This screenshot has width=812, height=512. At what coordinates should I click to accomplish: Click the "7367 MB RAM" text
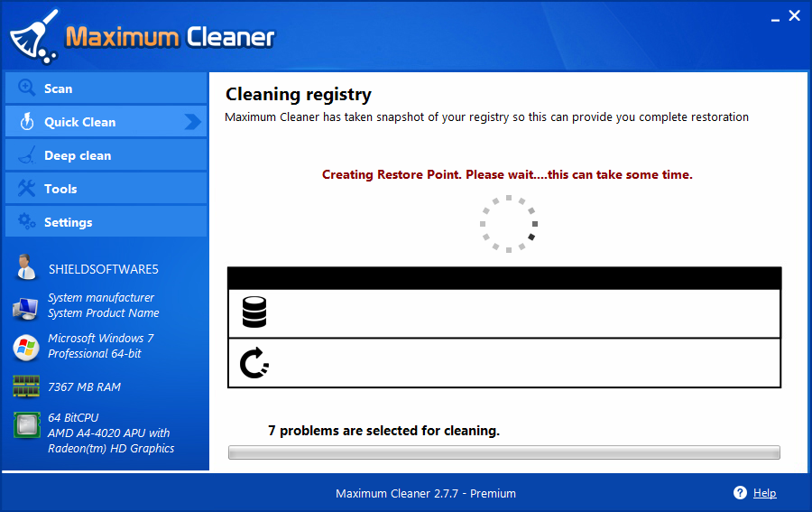pyautogui.click(x=85, y=387)
